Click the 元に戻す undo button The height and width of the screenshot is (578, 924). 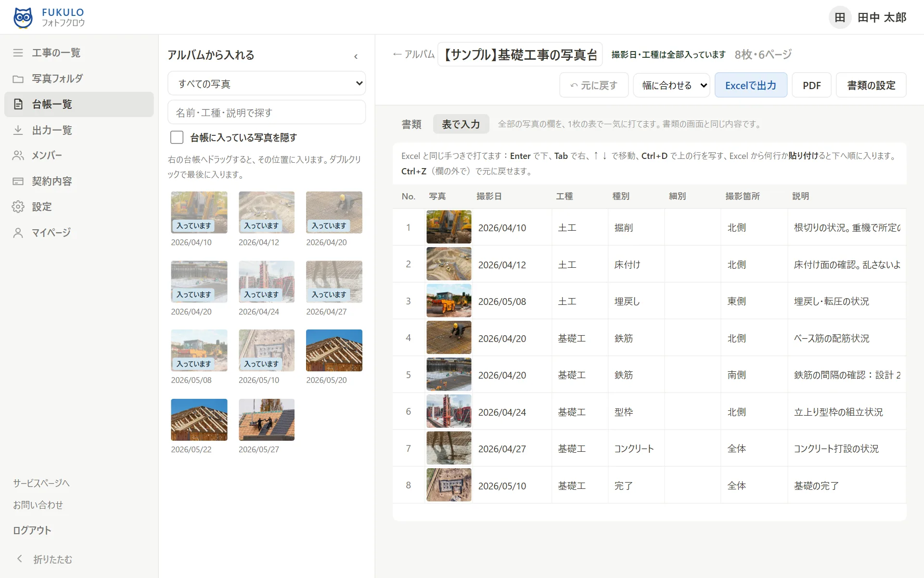coord(594,85)
